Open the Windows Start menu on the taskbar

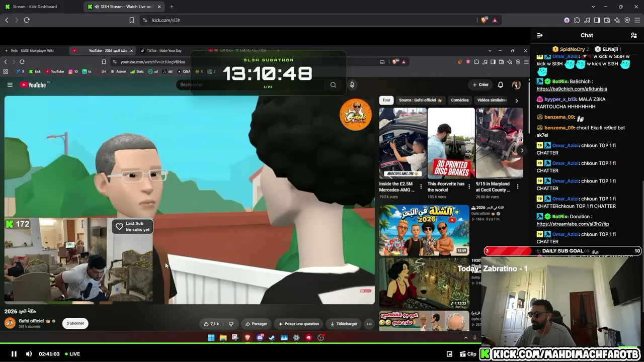click(x=211, y=338)
